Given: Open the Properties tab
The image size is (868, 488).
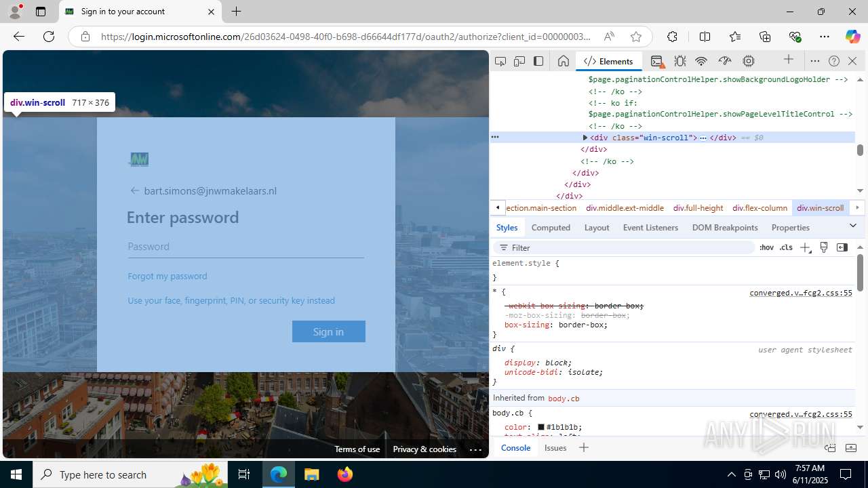Looking at the screenshot, I should (x=791, y=228).
